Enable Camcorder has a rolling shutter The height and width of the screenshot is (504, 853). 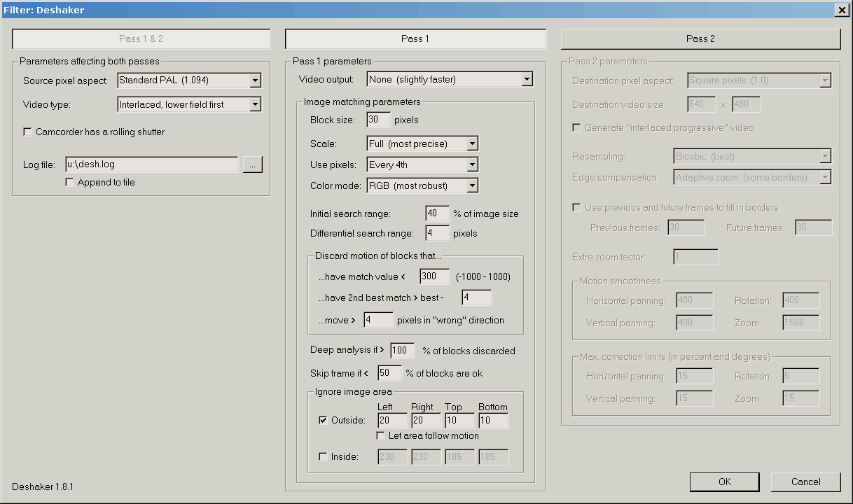pos(28,132)
